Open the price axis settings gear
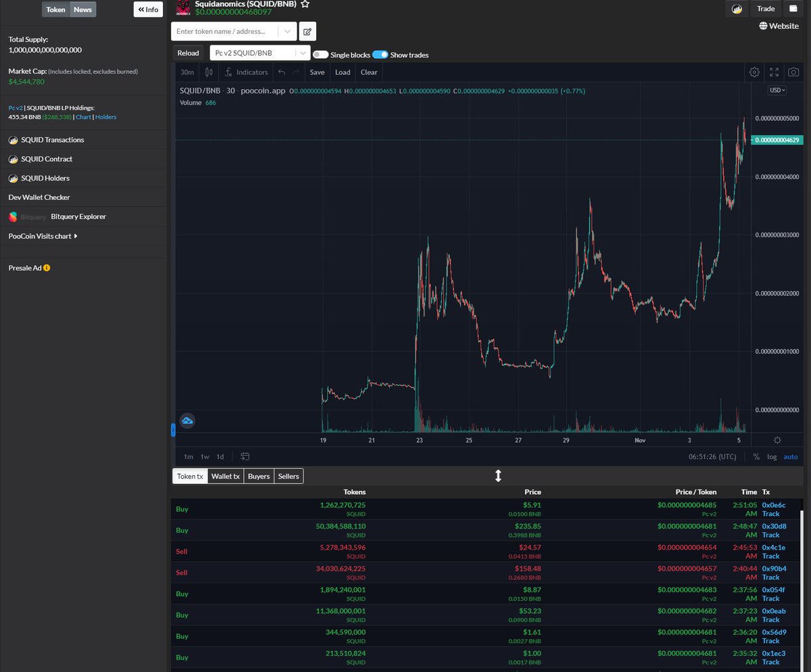 [777, 440]
